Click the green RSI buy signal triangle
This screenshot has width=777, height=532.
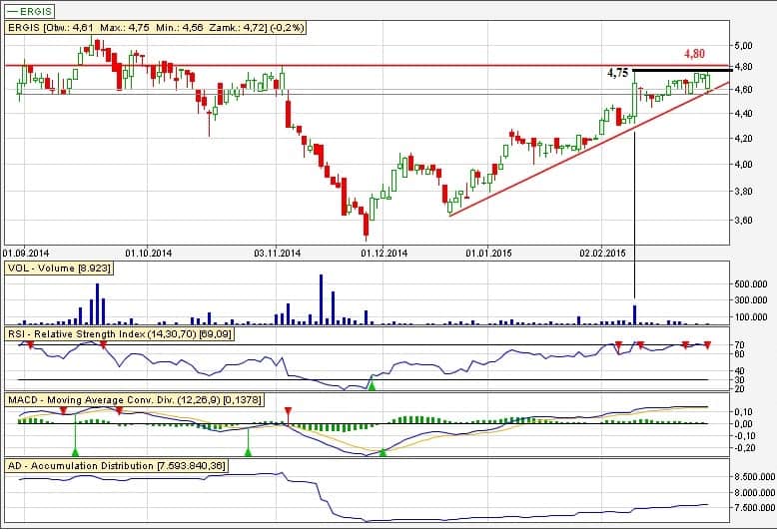pyautogui.click(x=372, y=384)
